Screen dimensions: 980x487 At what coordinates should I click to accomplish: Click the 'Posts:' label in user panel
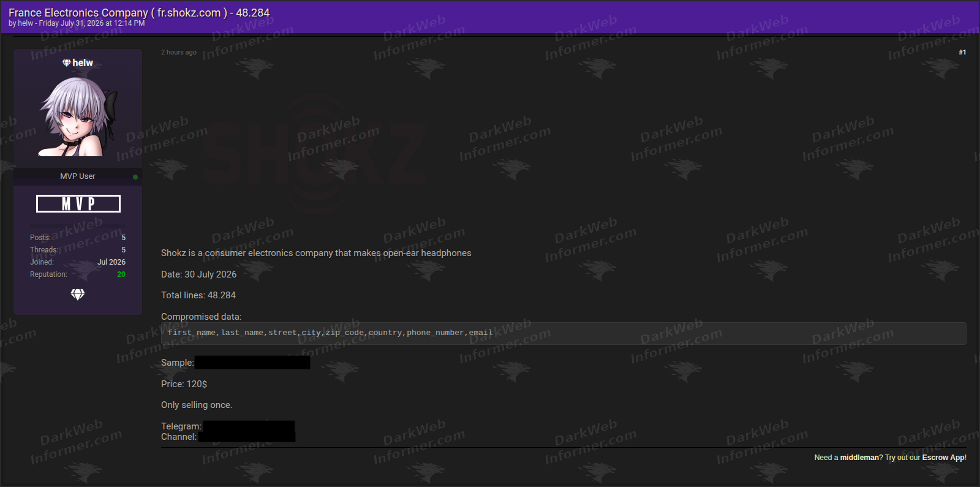coord(40,238)
